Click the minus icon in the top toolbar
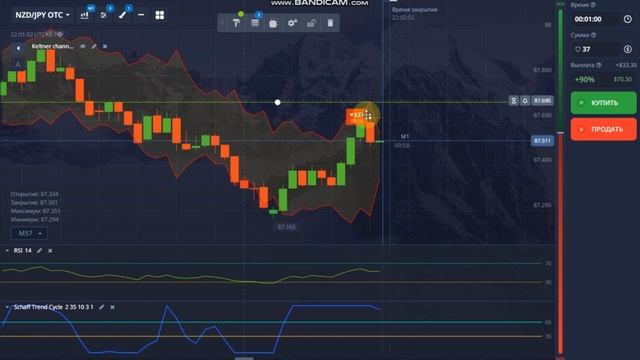The image size is (640, 360). [141, 15]
